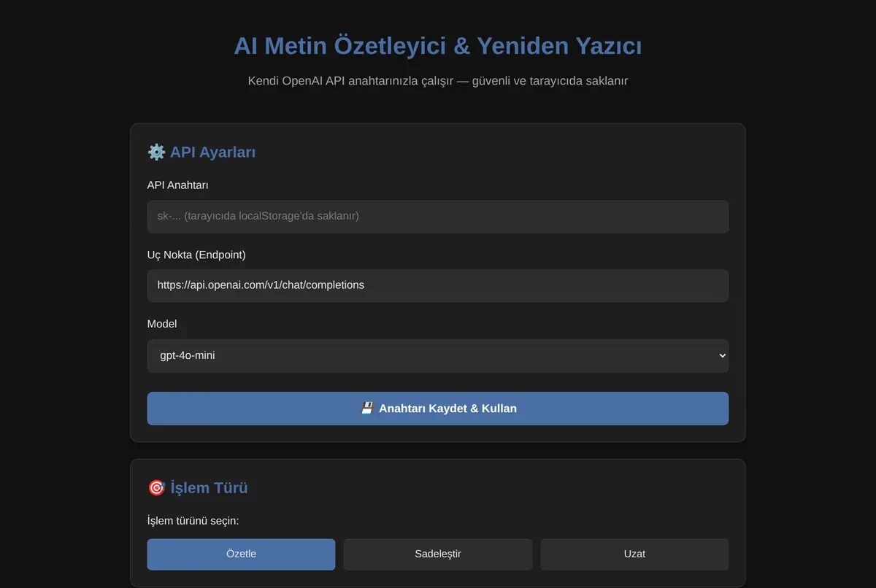Choose the Sadeleştir operation type
876x588 pixels.
pos(438,554)
